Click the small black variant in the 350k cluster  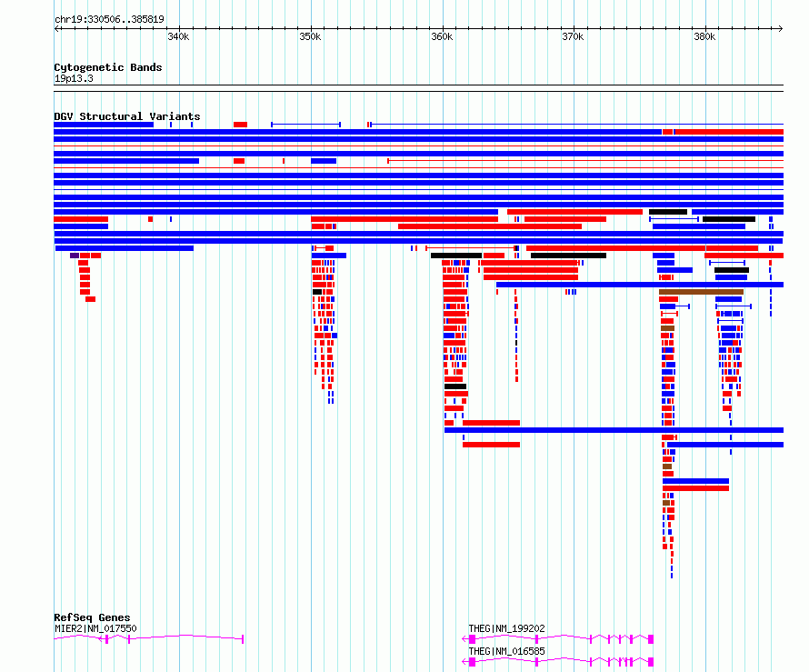click(x=317, y=292)
